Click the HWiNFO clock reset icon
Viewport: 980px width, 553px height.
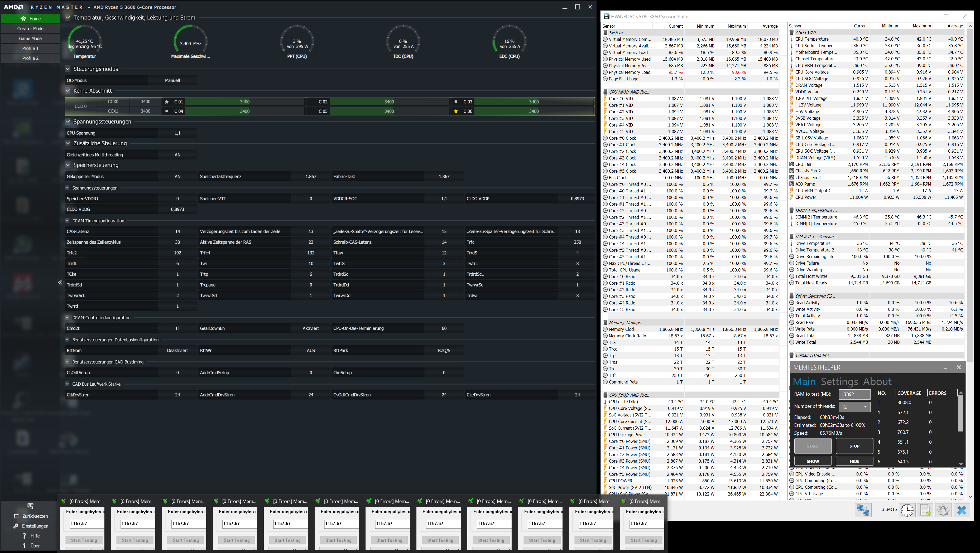907,510
